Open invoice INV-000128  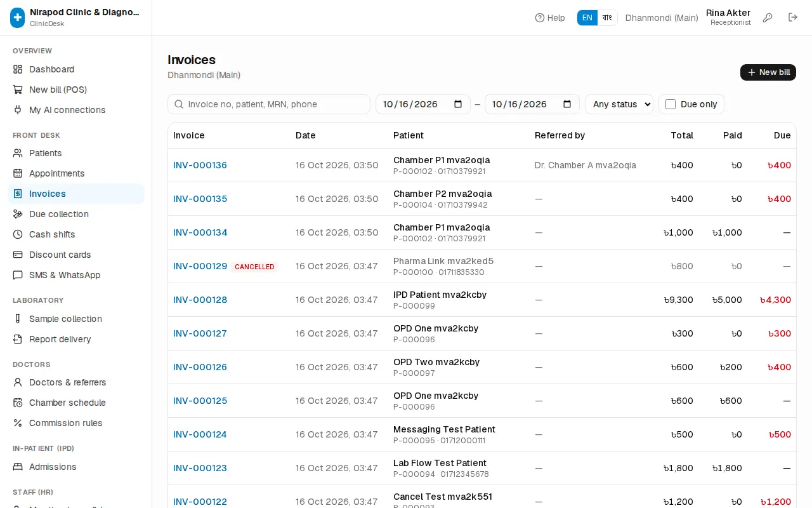tap(200, 300)
